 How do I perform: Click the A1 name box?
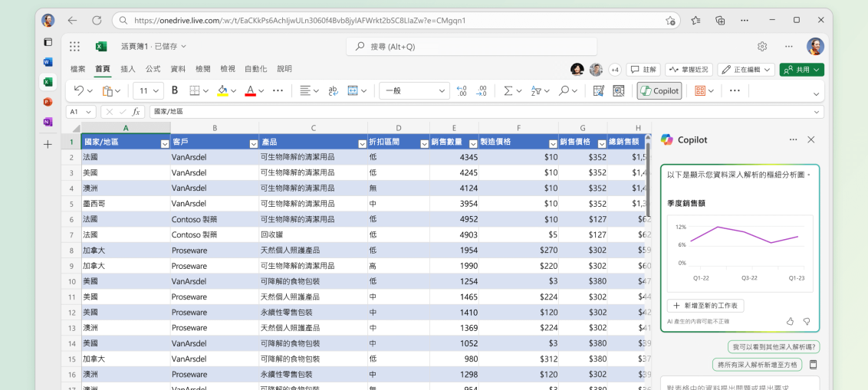coord(81,112)
